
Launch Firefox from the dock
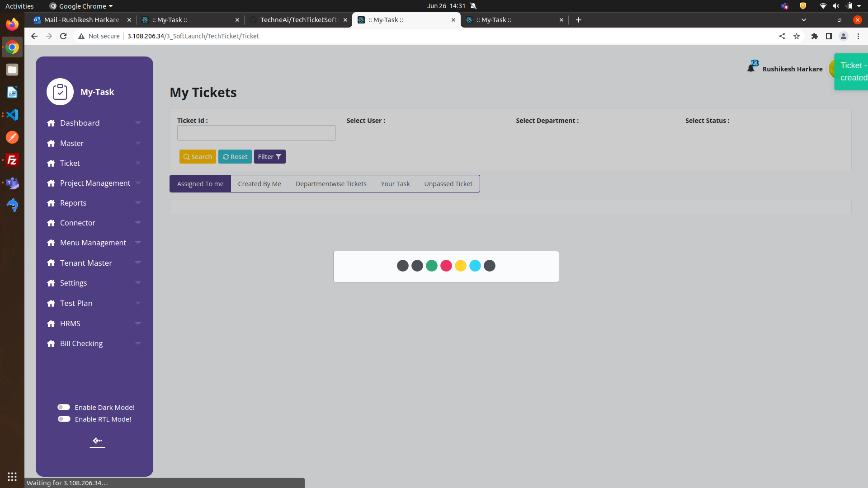pos(12,24)
